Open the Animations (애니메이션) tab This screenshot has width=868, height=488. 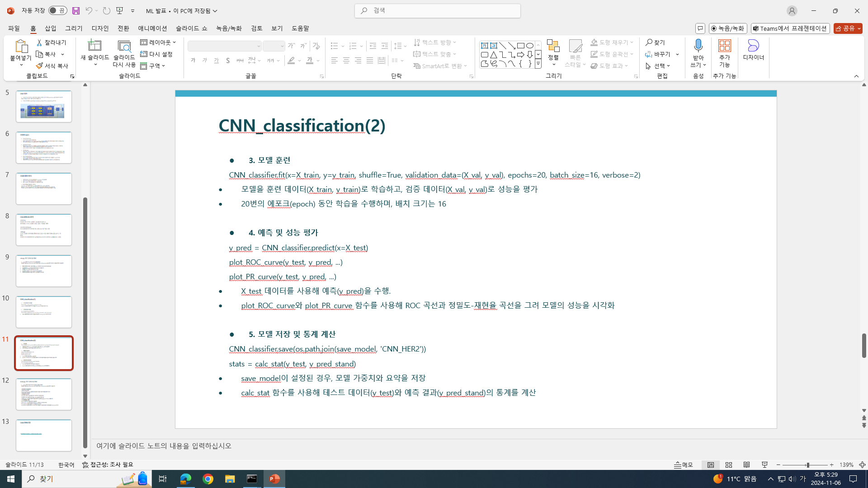pos(152,28)
